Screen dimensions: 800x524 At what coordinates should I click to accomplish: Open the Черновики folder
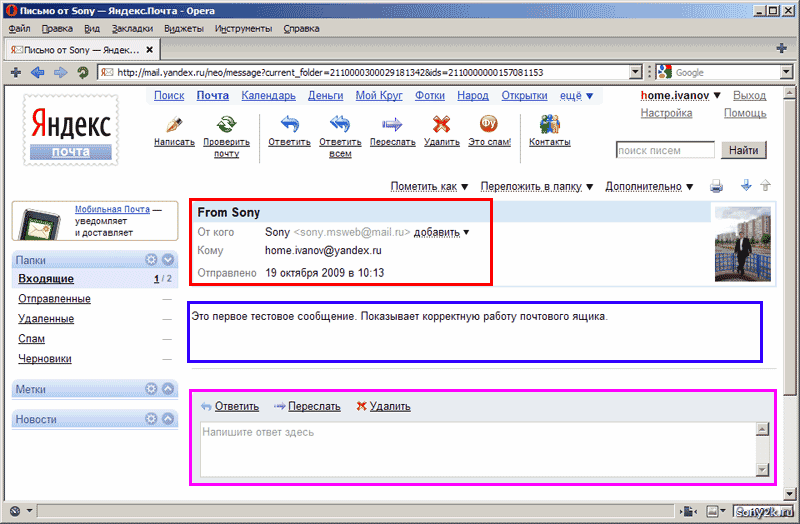click(x=45, y=359)
